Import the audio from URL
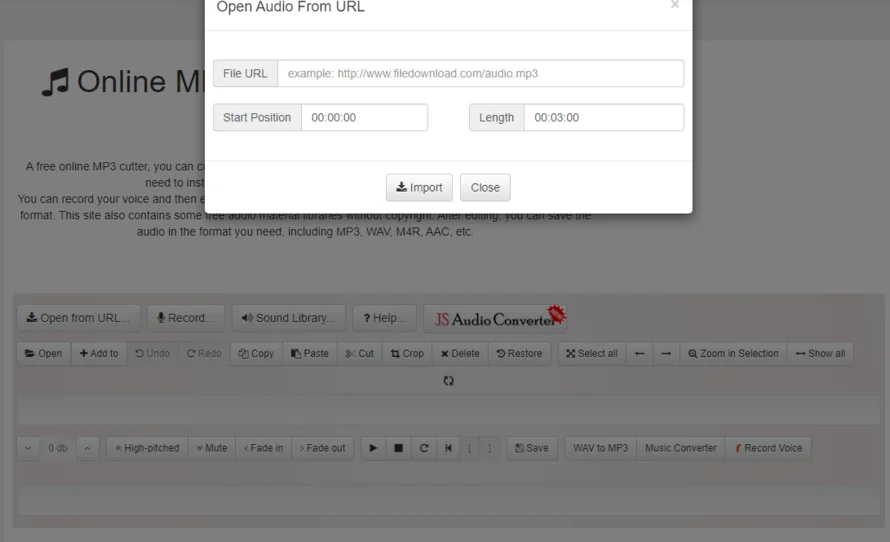This screenshot has width=890, height=542. click(419, 187)
